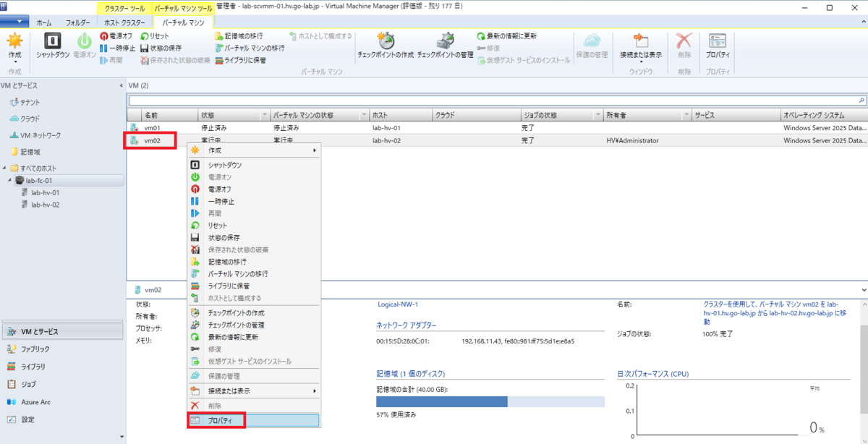
Task: Open the 所有者 column filter dropdown
Action: click(x=686, y=116)
